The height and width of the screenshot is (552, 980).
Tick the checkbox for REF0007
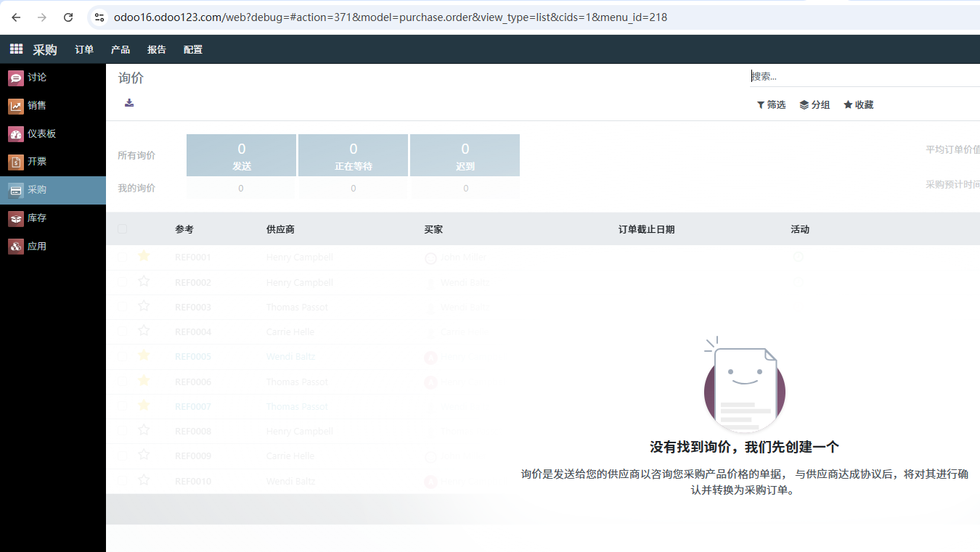click(x=122, y=406)
